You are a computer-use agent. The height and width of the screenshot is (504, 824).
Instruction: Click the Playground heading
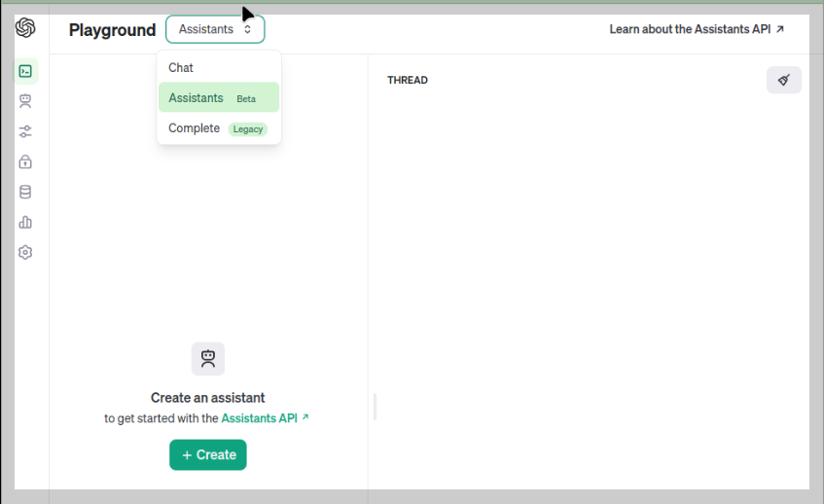pos(113,30)
